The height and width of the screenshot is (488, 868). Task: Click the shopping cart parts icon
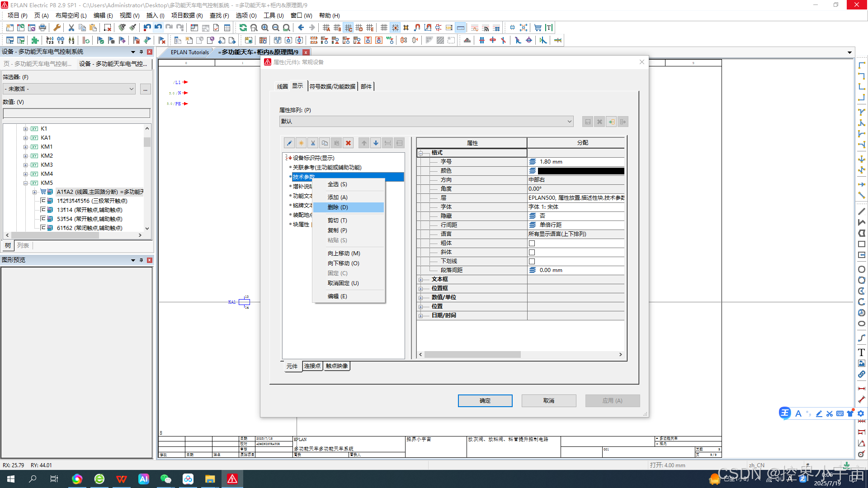click(538, 28)
